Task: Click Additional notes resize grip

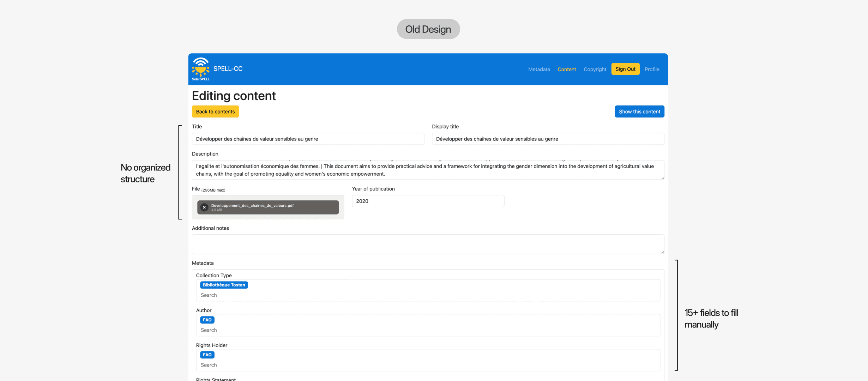Action: tap(662, 252)
